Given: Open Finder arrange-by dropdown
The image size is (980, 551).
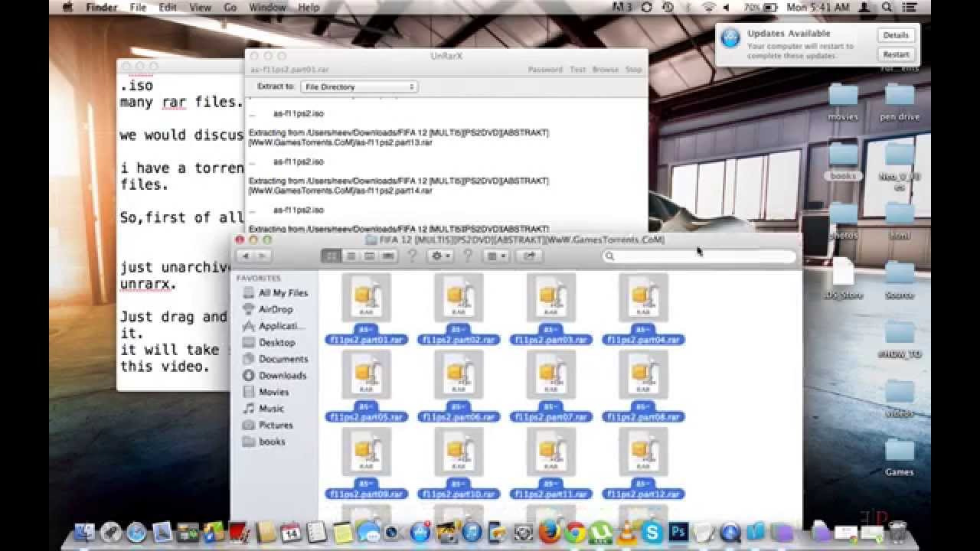Looking at the screenshot, I should (x=497, y=256).
